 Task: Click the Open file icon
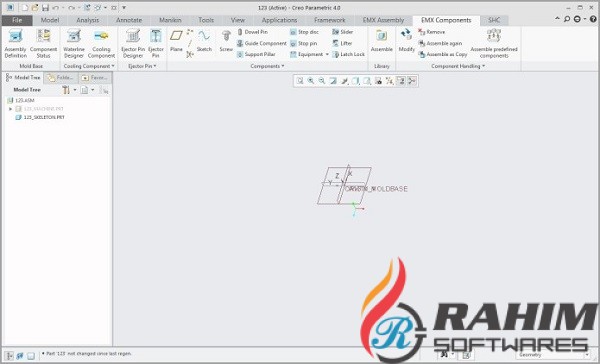[35, 8]
